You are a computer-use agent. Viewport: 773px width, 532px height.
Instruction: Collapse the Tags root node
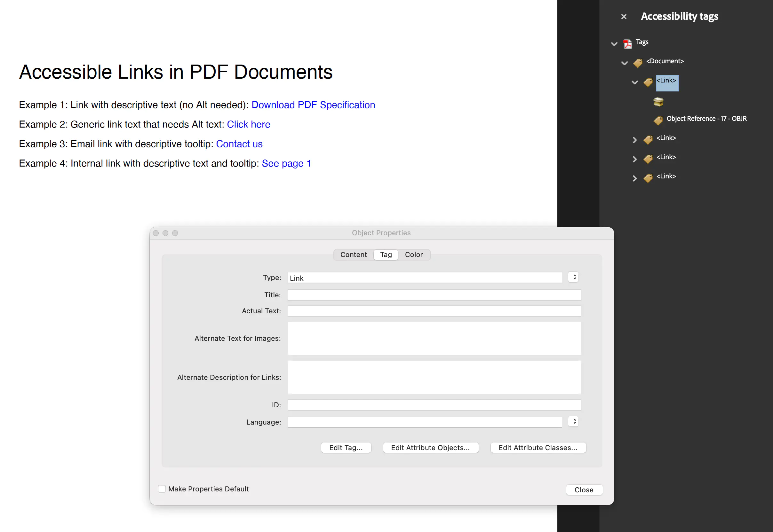[x=614, y=44]
